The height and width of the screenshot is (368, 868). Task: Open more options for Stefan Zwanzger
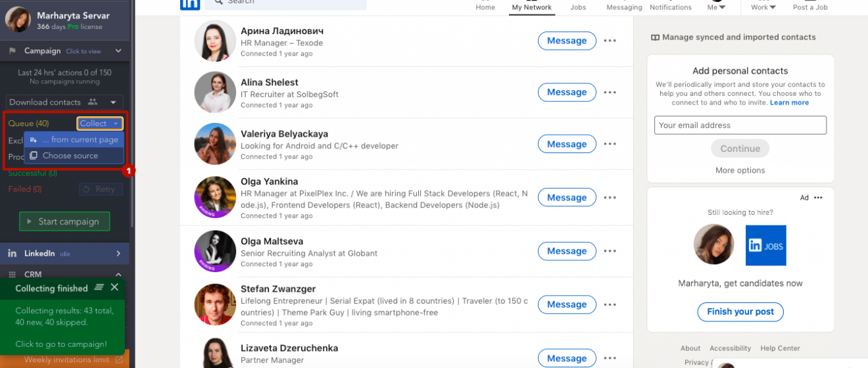click(610, 305)
